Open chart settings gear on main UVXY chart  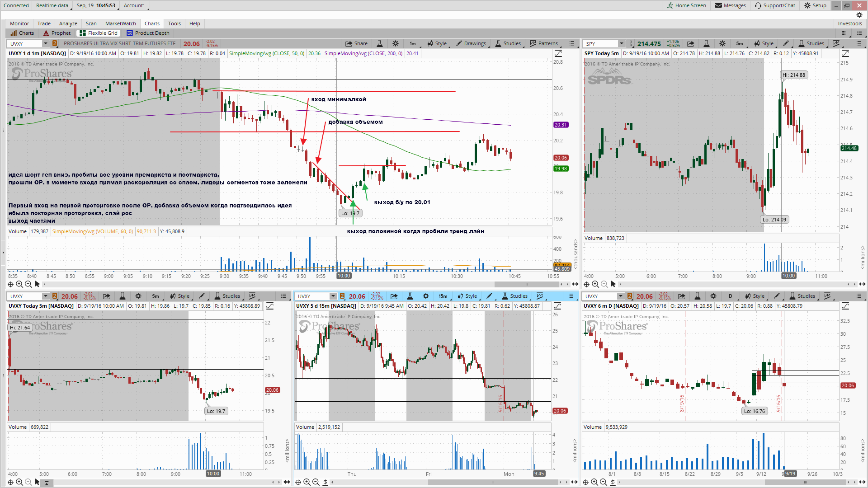[396, 43]
